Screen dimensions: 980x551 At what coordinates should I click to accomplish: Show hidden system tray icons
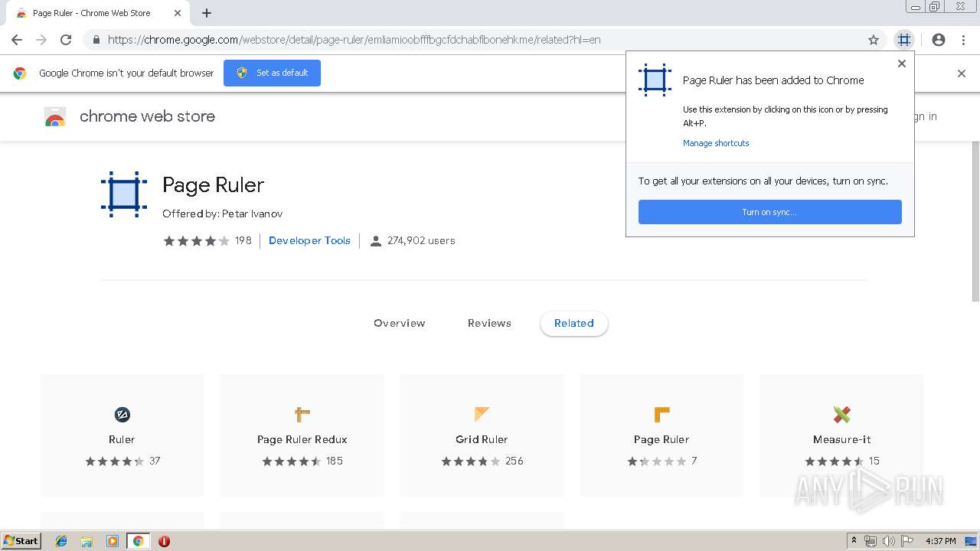point(854,541)
